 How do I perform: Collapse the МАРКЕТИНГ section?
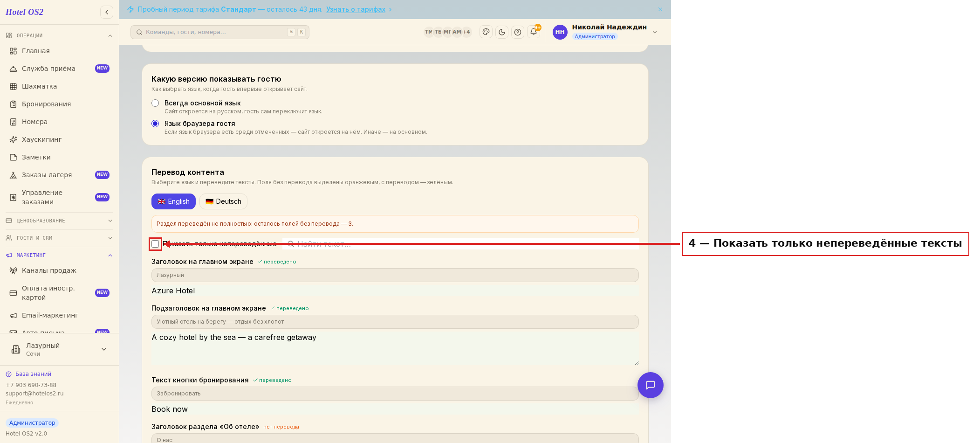pyautogui.click(x=59, y=255)
